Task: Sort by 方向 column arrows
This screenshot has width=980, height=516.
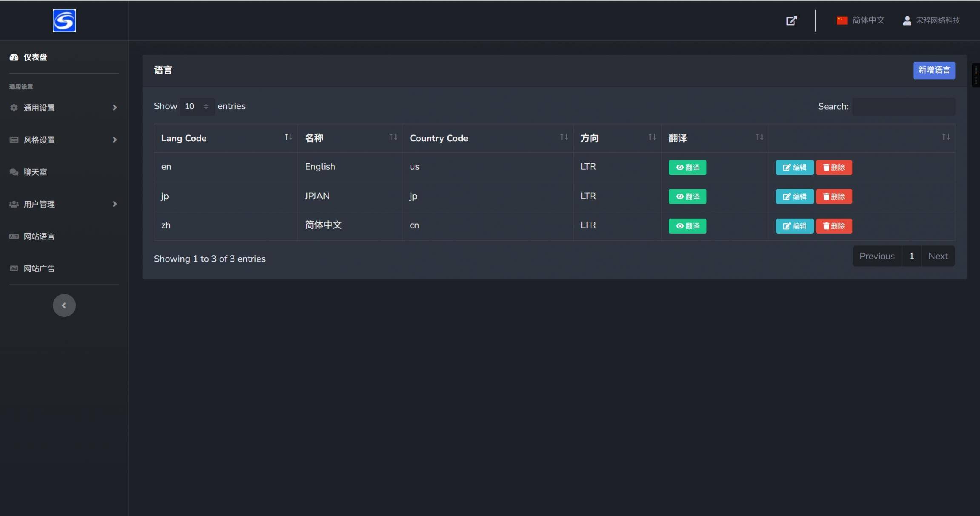Action: 652,137
